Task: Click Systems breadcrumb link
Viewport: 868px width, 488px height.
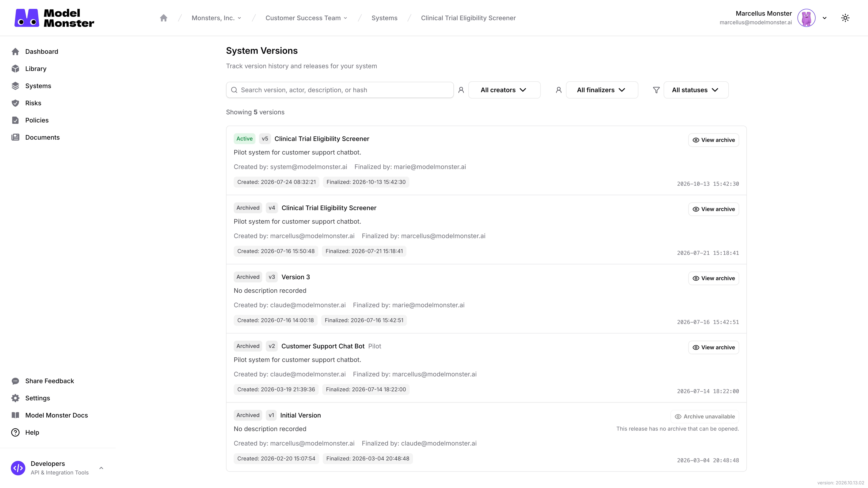Action: [x=384, y=18]
